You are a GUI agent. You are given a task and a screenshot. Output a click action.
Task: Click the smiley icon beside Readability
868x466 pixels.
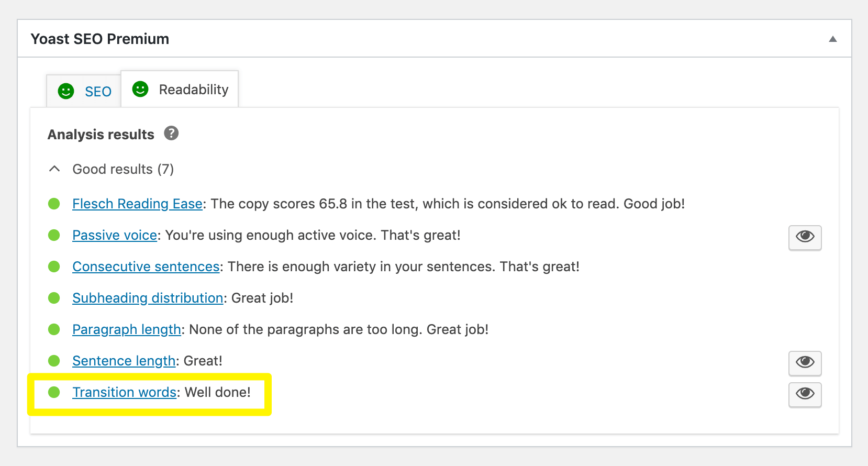(140, 89)
